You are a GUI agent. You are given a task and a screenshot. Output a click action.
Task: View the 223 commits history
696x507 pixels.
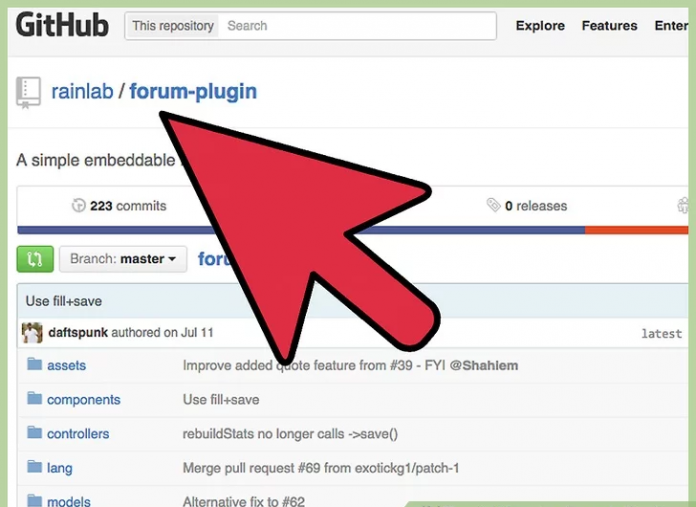click(x=119, y=206)
